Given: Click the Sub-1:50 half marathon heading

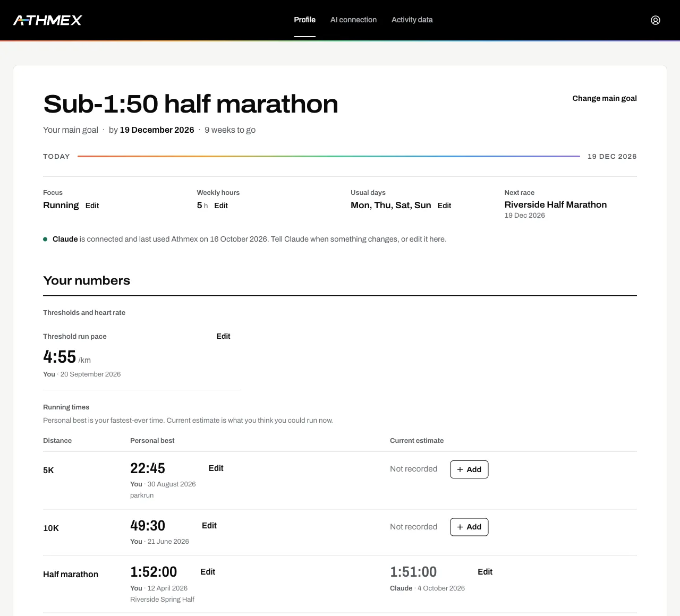Looking at the screenshot, I should 191,104.
